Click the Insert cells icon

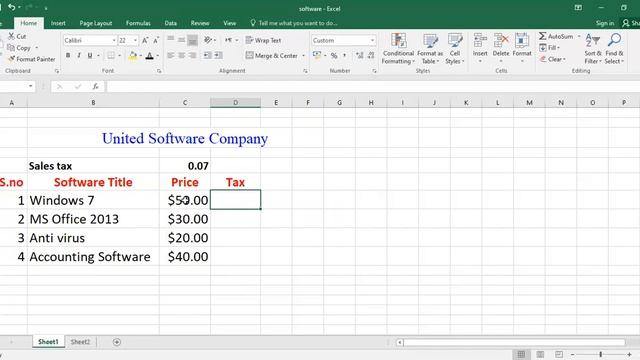pyautogui.click(x=480, y=41)
